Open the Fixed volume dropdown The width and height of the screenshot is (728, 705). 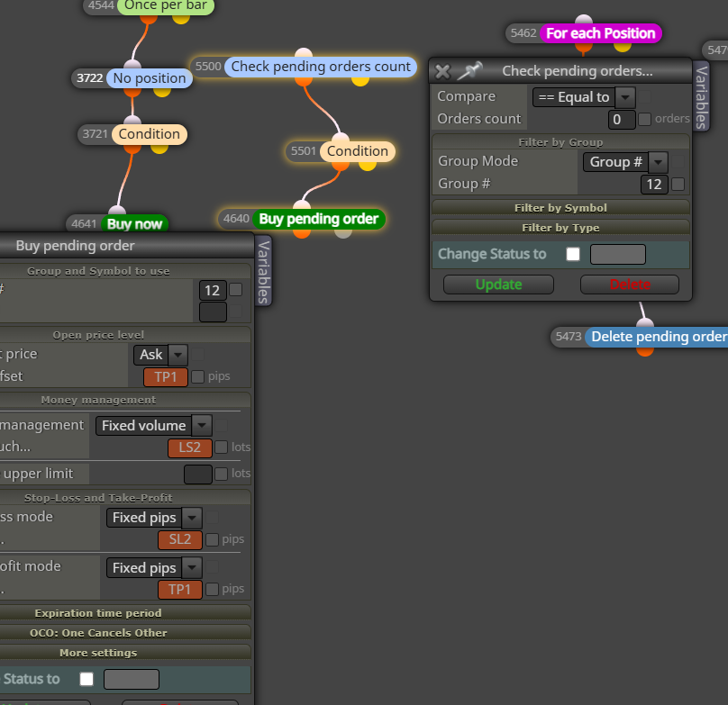[x=154, y=426]
